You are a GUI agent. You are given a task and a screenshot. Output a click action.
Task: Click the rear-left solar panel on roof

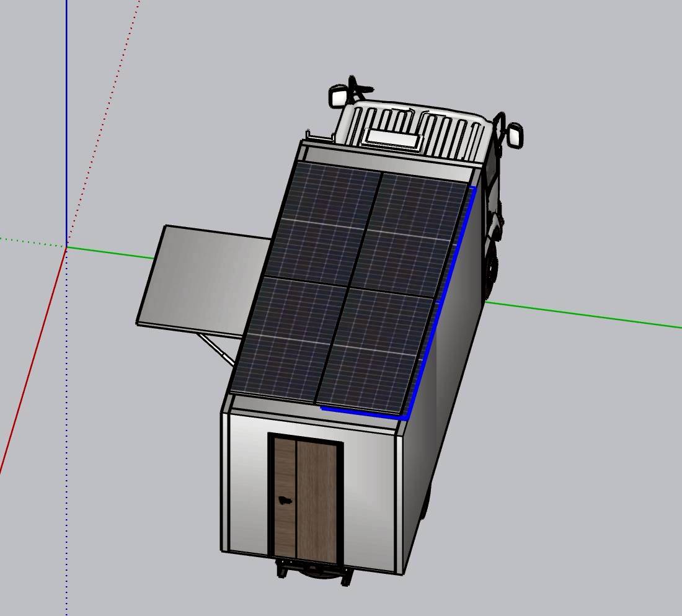click(x=290, y=336)
